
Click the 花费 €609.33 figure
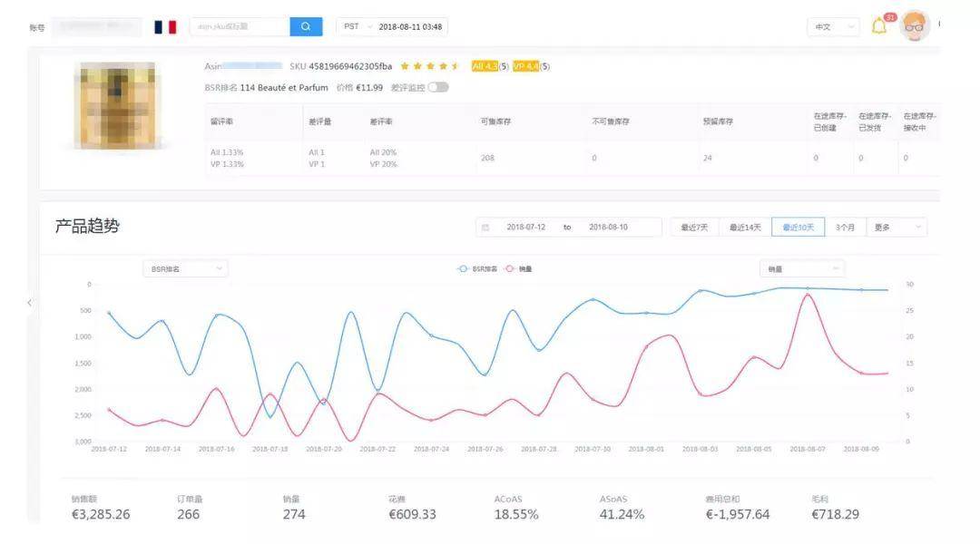pos(413,515)
